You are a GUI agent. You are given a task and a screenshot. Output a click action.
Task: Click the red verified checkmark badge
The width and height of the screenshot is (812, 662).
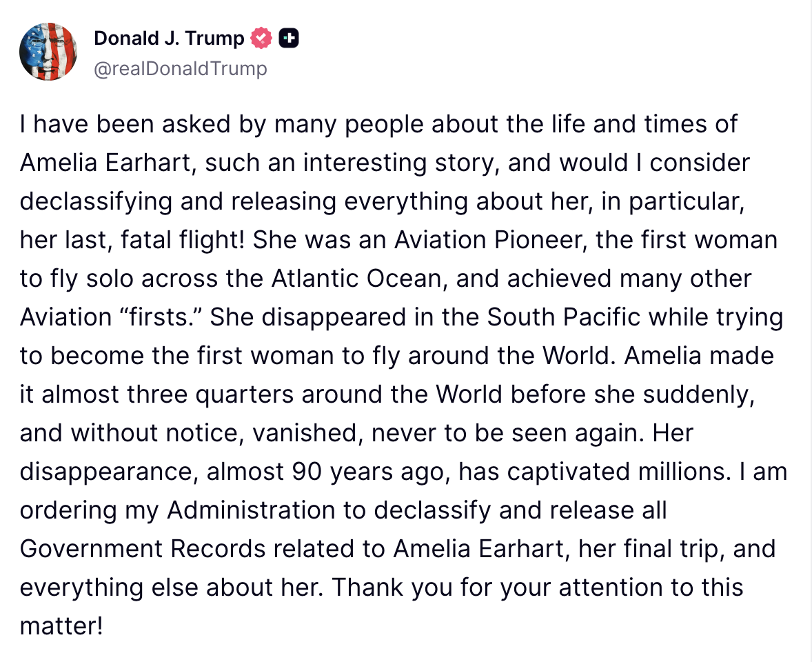261,39
